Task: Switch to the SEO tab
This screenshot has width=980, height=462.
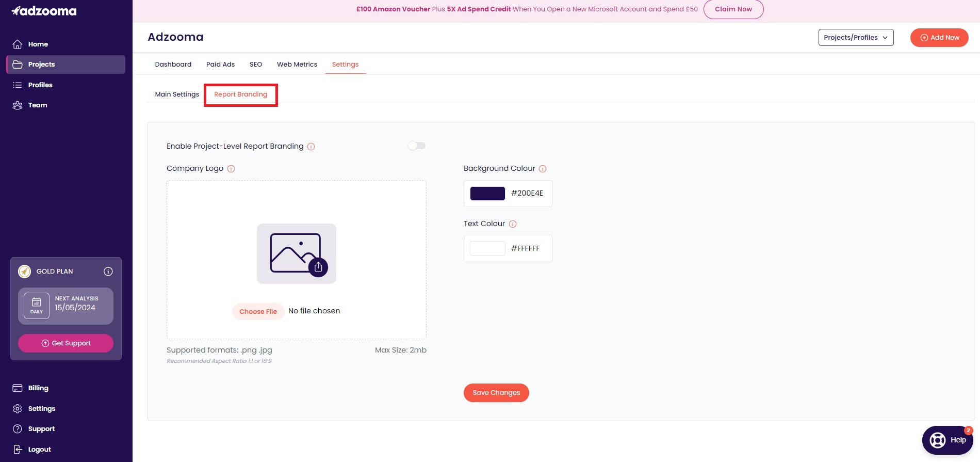Action: pyautogui.click(x=256, y=65)
